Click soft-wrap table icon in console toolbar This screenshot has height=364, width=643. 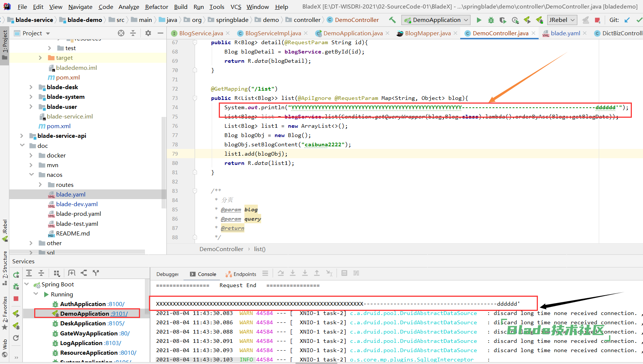[344, 273]
